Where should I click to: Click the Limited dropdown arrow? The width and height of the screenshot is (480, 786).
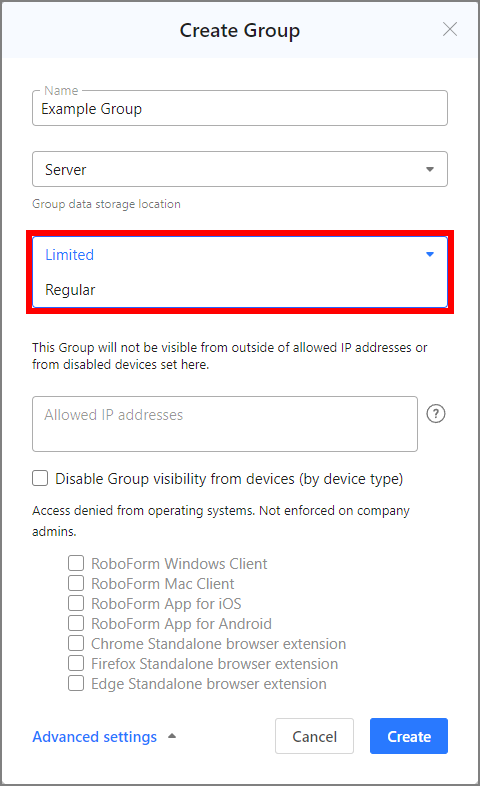point(430,255)
